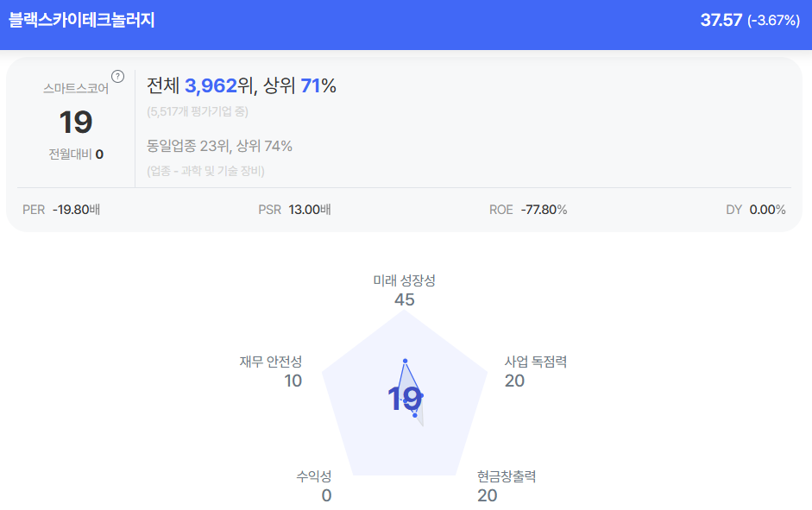Click the -3.67% price change text
The image size is (812, 510).
pyautogui.click(x=773, y=21)
